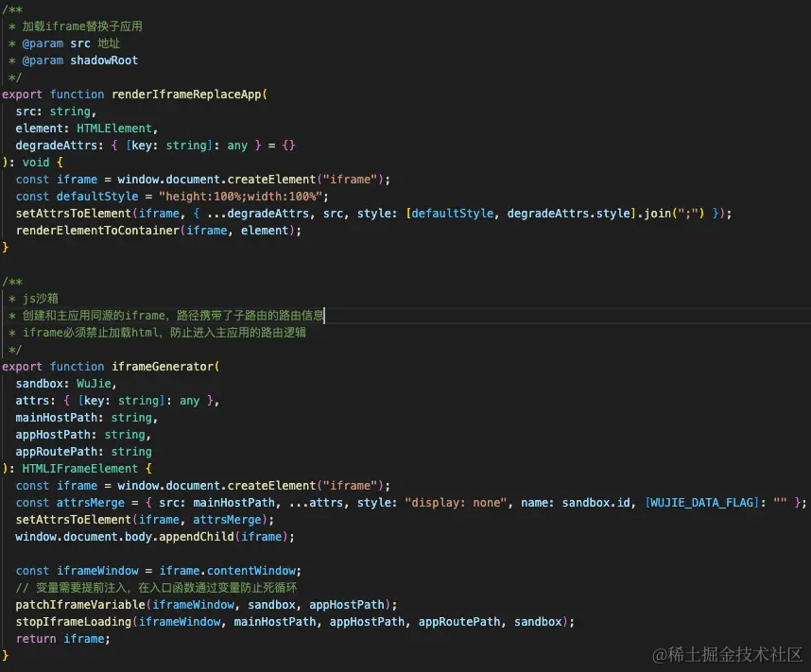Click the comment "// 变量需要提前注入" line

pos(156,588)
